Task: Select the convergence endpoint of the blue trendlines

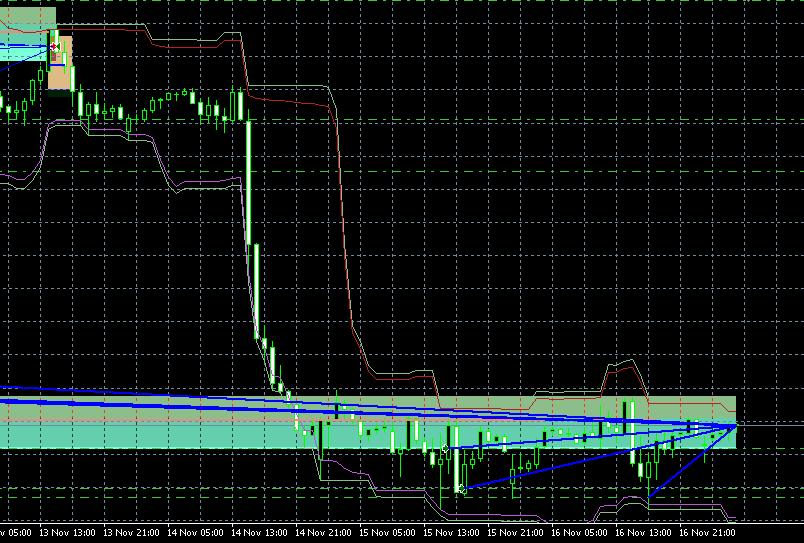Action: coord(736,425)
